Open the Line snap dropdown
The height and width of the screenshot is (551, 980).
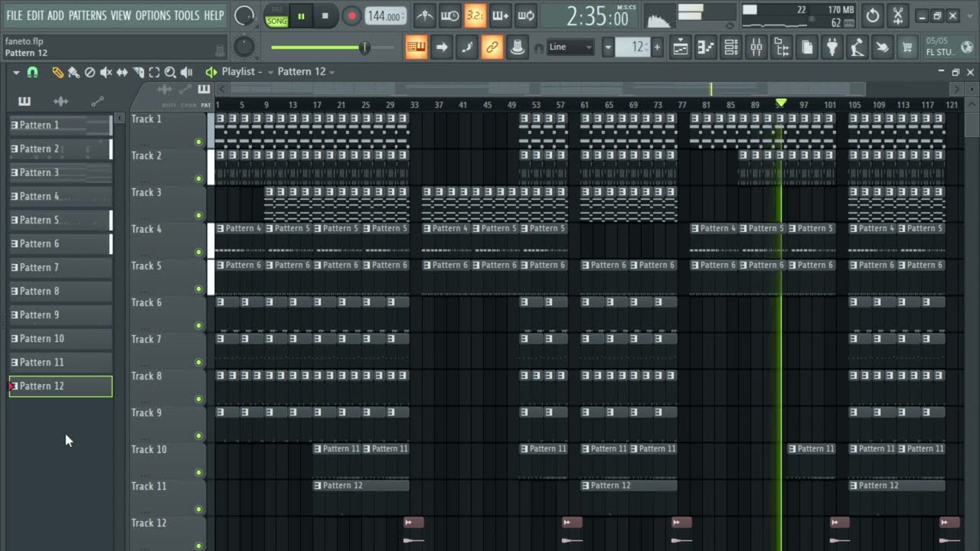570,47
